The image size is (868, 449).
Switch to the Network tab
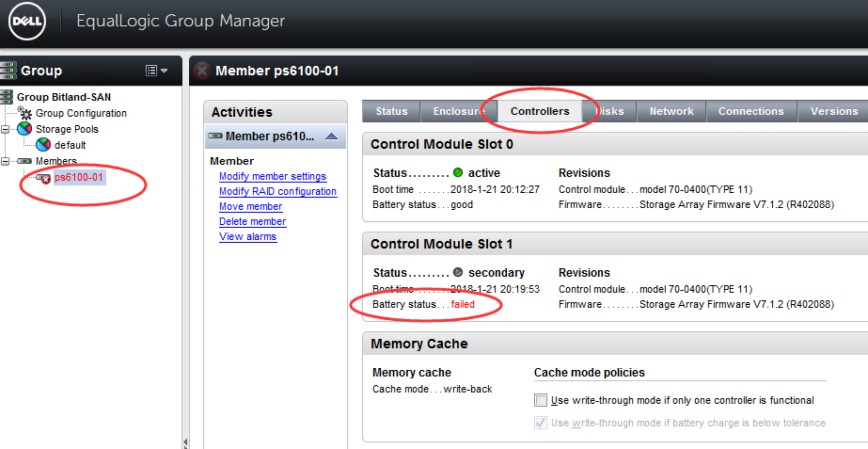(671, 111)
